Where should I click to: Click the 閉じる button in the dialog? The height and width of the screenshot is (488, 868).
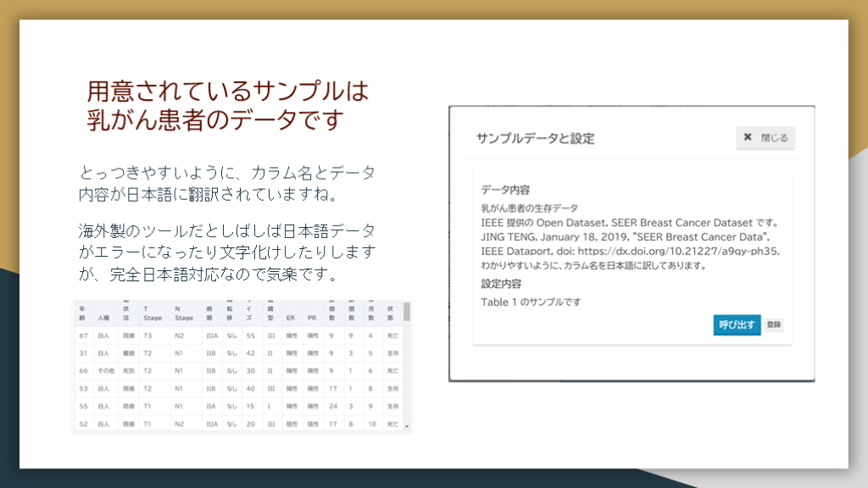(765, 137)
